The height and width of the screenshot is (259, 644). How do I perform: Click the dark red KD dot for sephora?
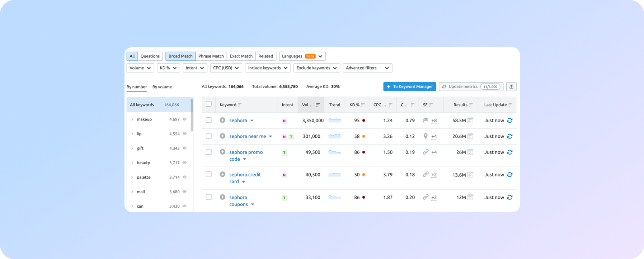click(363, 121)
